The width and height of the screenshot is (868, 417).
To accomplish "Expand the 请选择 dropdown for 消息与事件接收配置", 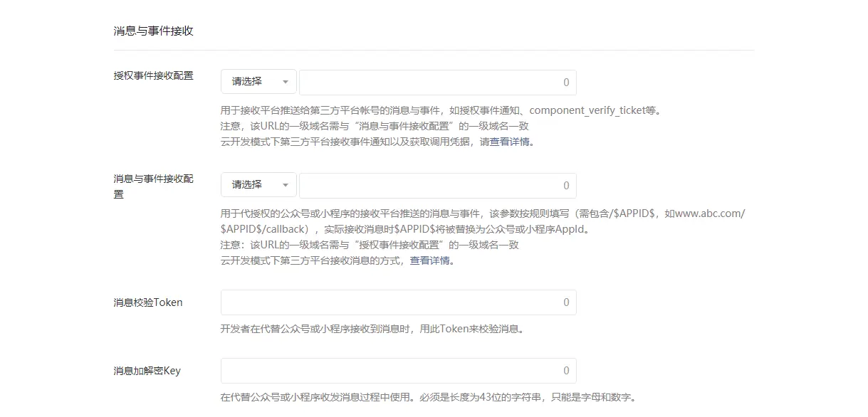I will [x=258, y=185].
